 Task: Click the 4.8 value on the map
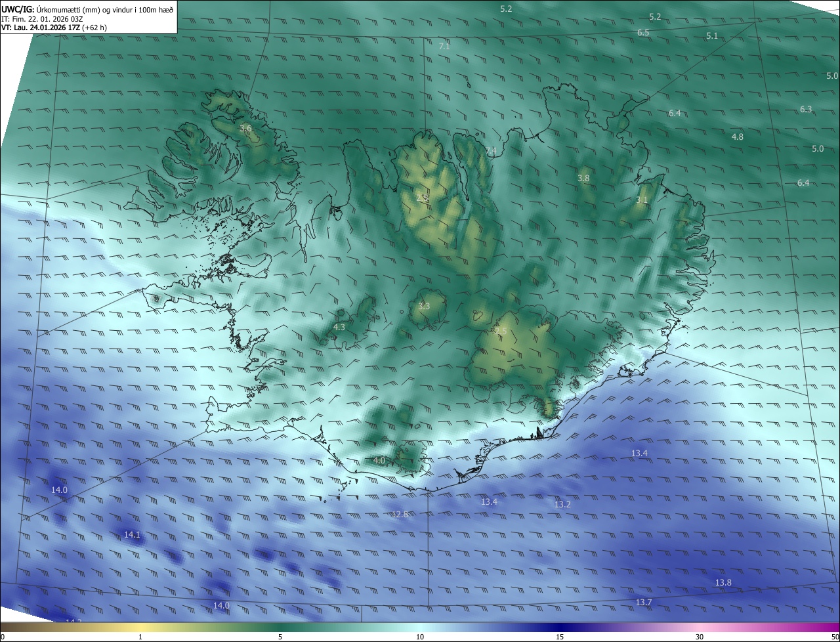point(737,137)
